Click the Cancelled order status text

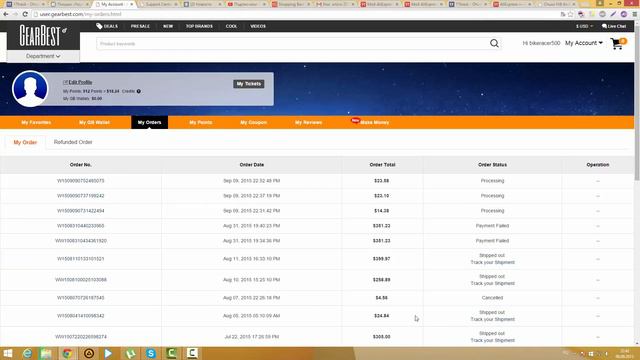492,298
